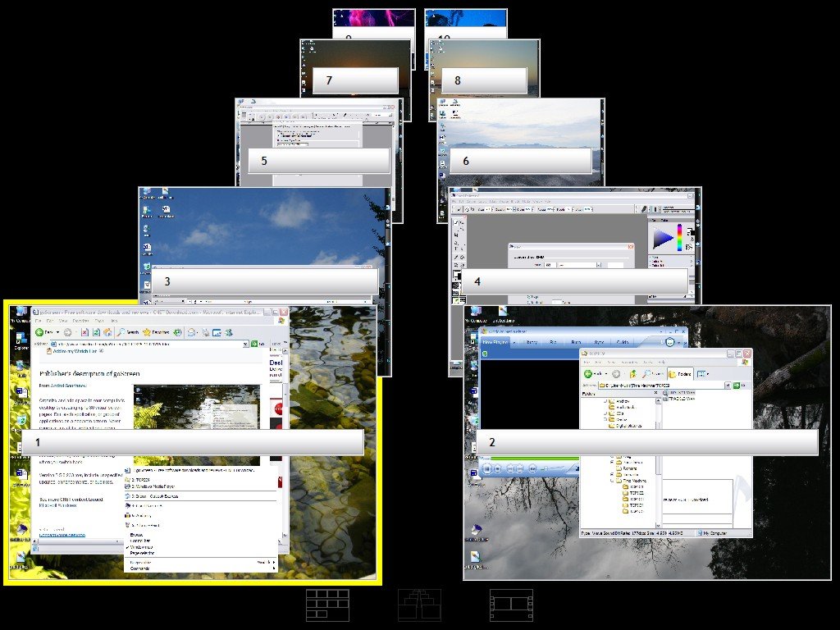The image size is (840, 630).
Task: Click the Back arrow icon in the TMPGEnc folder window
Action: tap(588, 373)
